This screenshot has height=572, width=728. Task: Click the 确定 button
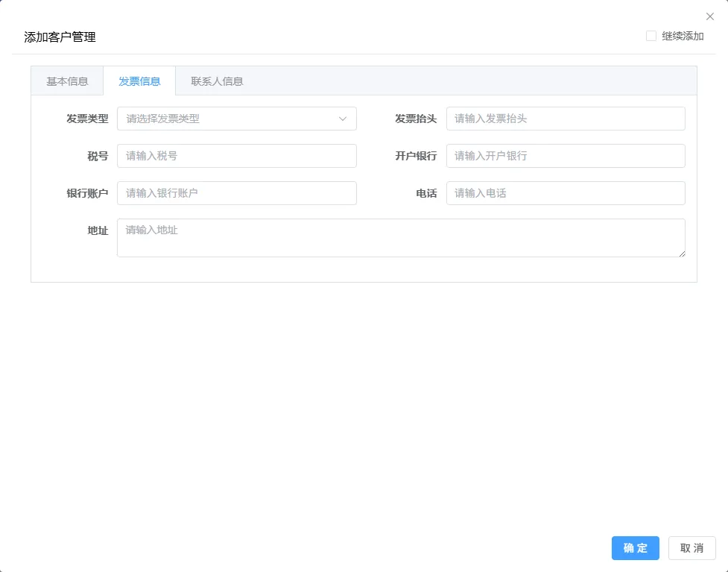click(635, 548)
